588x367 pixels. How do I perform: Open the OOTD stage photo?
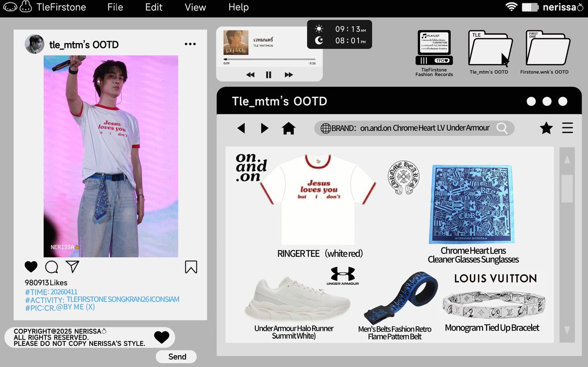pyautogui.click(x=111, y=156)
